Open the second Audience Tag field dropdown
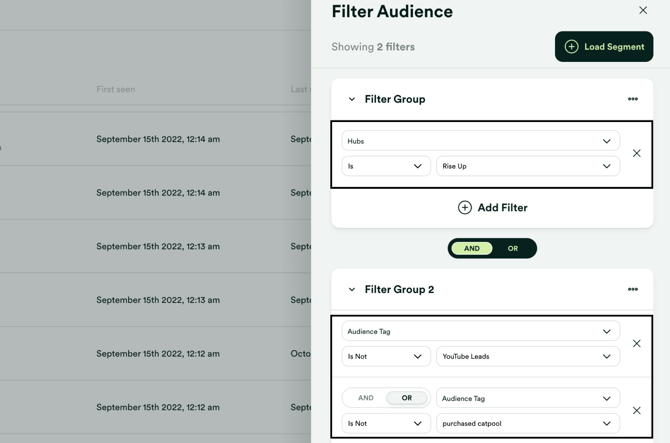This screenshot has width=670, height=443. [x=528, y=398]
